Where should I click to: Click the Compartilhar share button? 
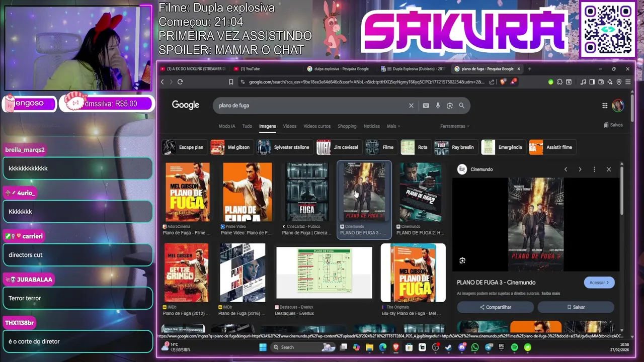tap(496, 307)
